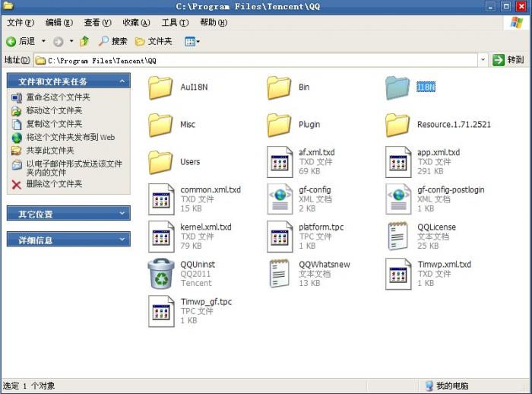
Task: Select the QQLicense text document icon
Action: [x=397, y=236]
